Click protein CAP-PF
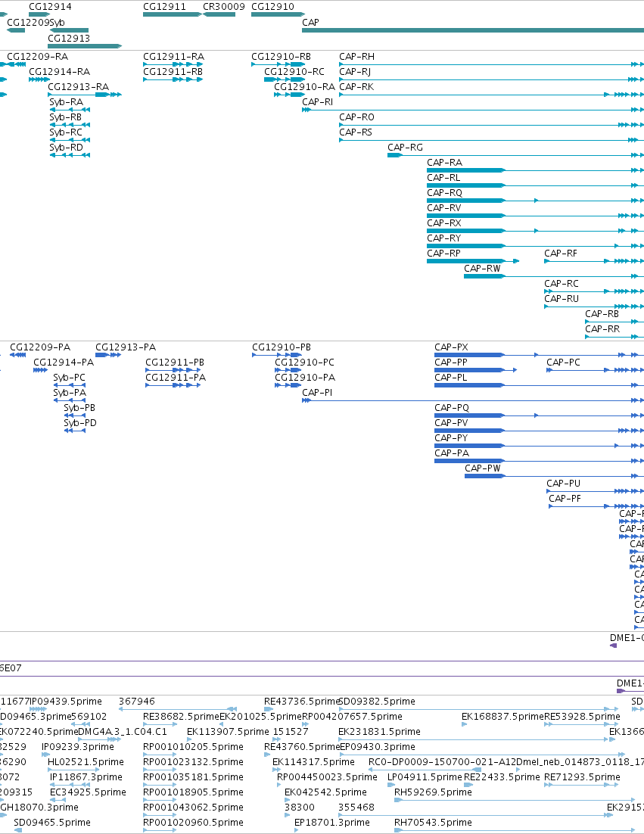The image size is (644, 834). pos(565,499)
